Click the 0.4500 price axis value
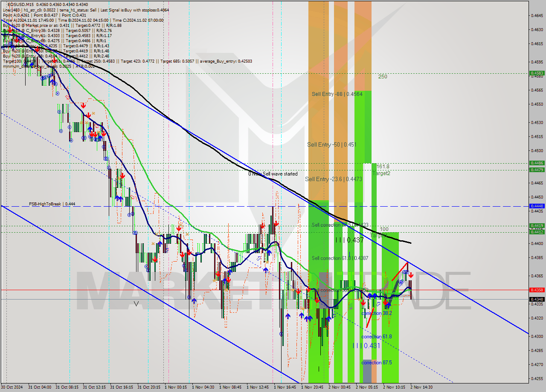The image size is (546, 392). click(537, 150)
